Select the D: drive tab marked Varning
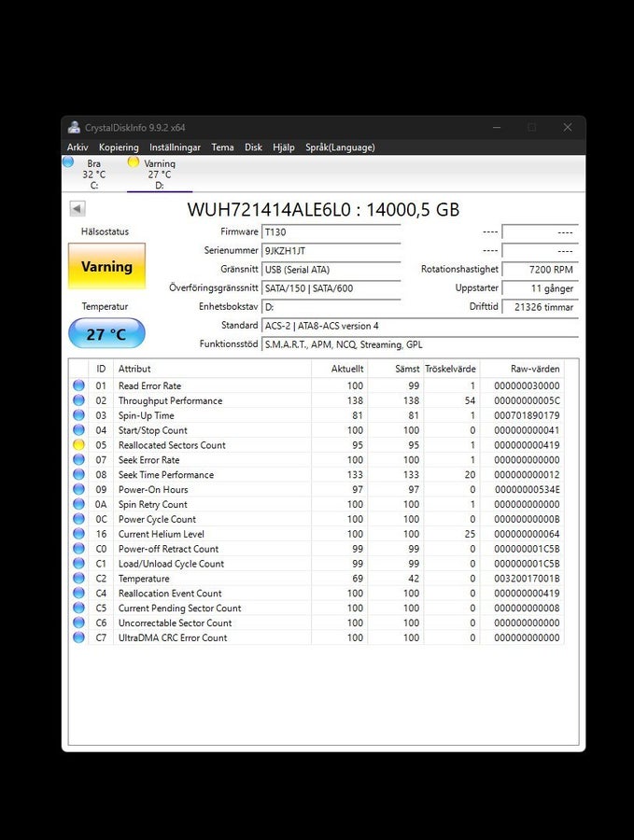The height and width of the screenshot is (840, 634). click(159, 175)
